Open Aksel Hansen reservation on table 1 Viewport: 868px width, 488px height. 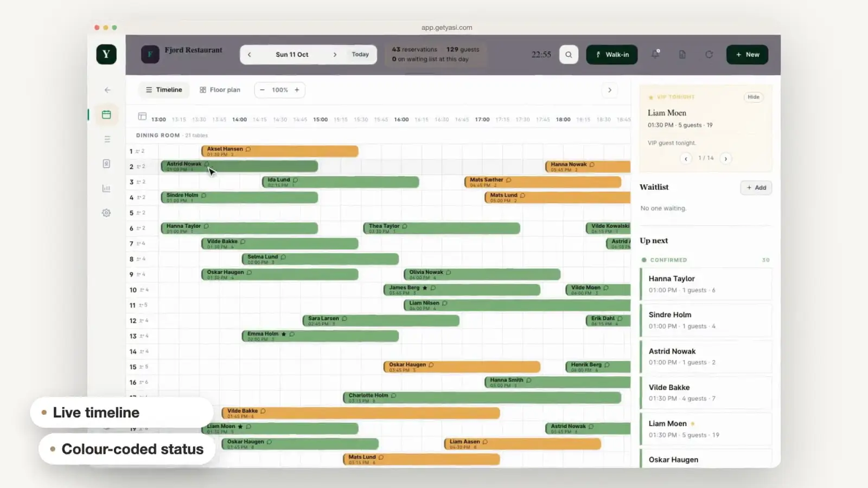pos(280,151)
